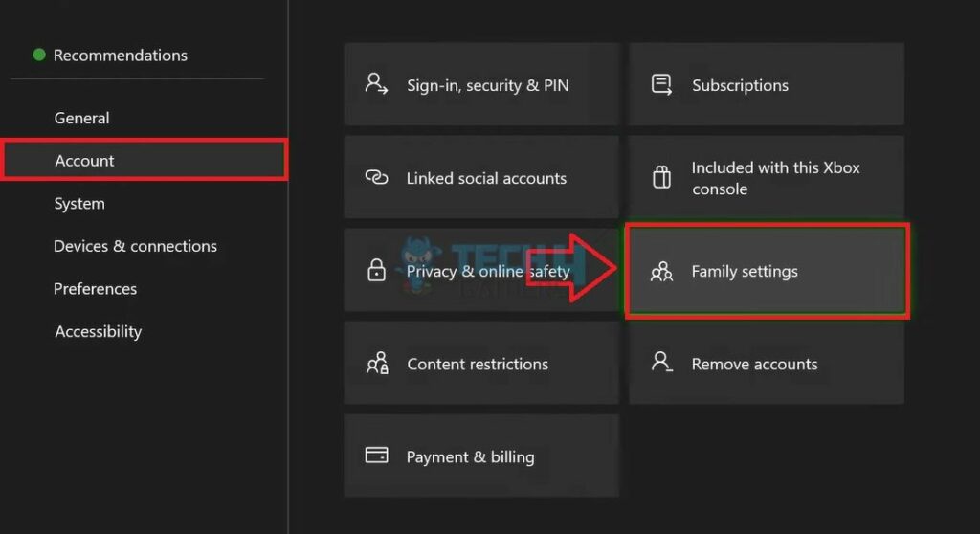
Task: Click the Linked social accounts chain icon
Action: pos(376,178)
